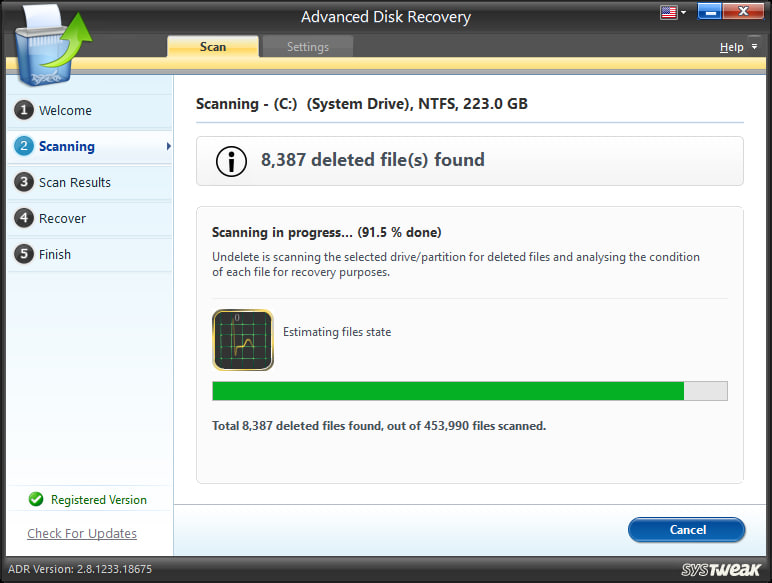
Task: Select the Scanning step in sidebar
Action: [x=90, y=146]
